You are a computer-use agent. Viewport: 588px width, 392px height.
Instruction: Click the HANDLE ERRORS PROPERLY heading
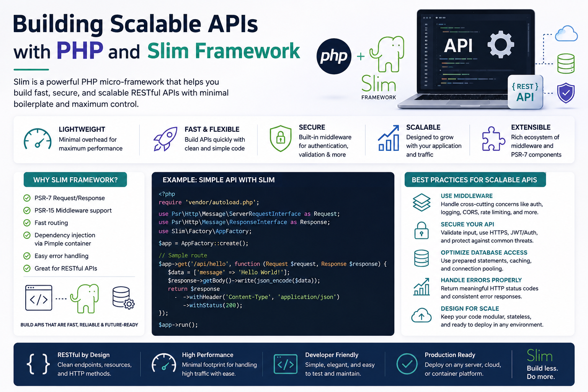pos(481,280)
